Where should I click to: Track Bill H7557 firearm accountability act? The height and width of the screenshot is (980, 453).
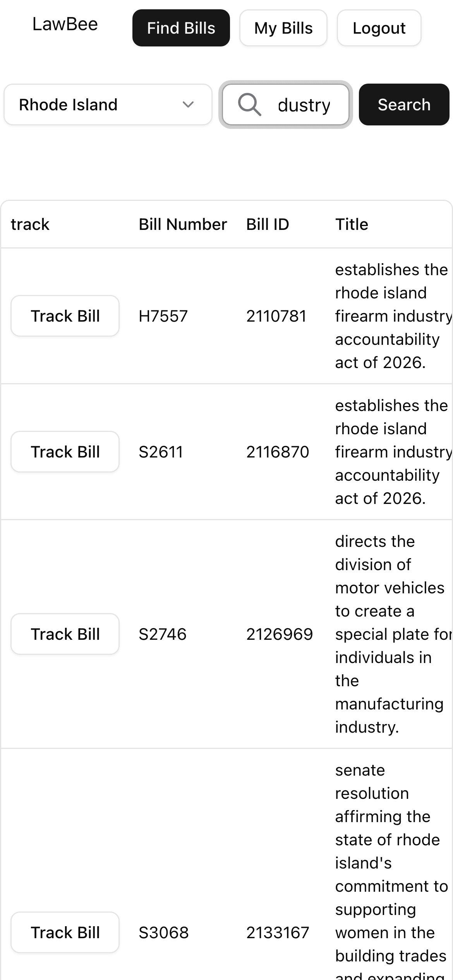click(65, 315)
